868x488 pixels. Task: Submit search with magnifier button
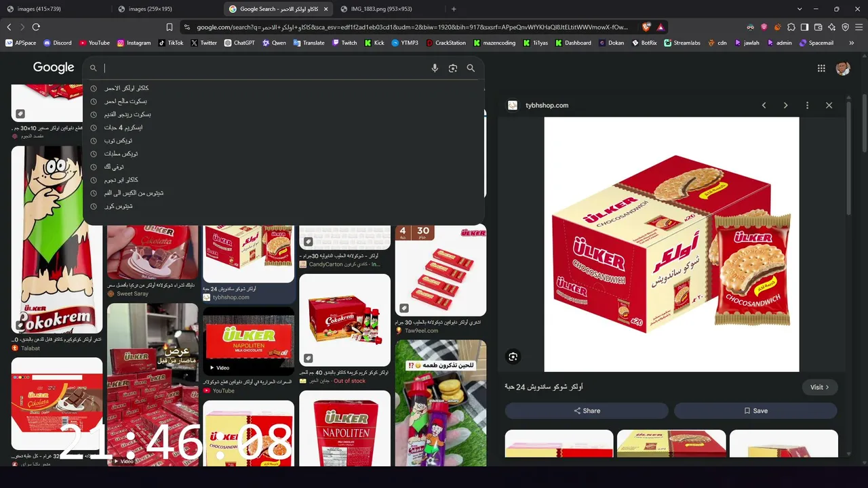coord(471,68)
